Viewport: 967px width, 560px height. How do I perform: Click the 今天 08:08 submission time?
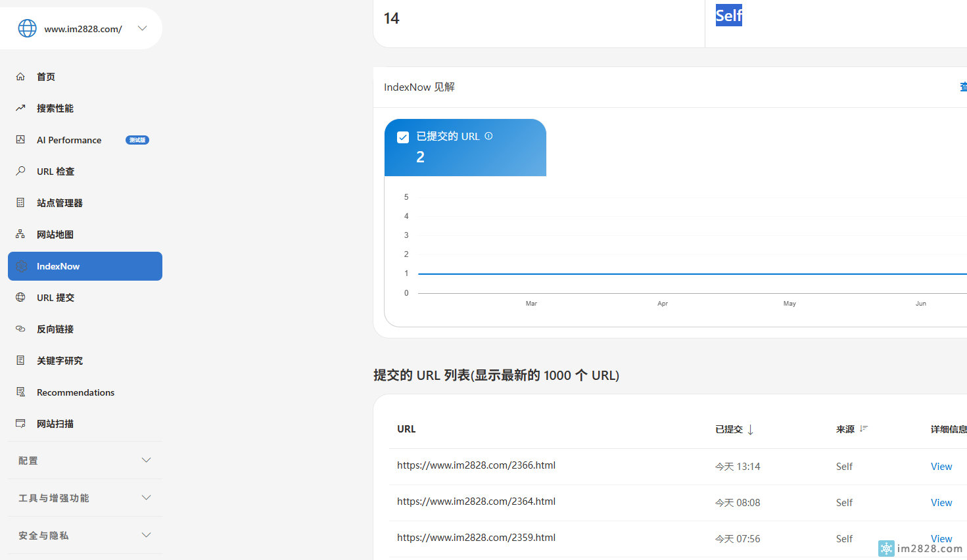[738, 503]
